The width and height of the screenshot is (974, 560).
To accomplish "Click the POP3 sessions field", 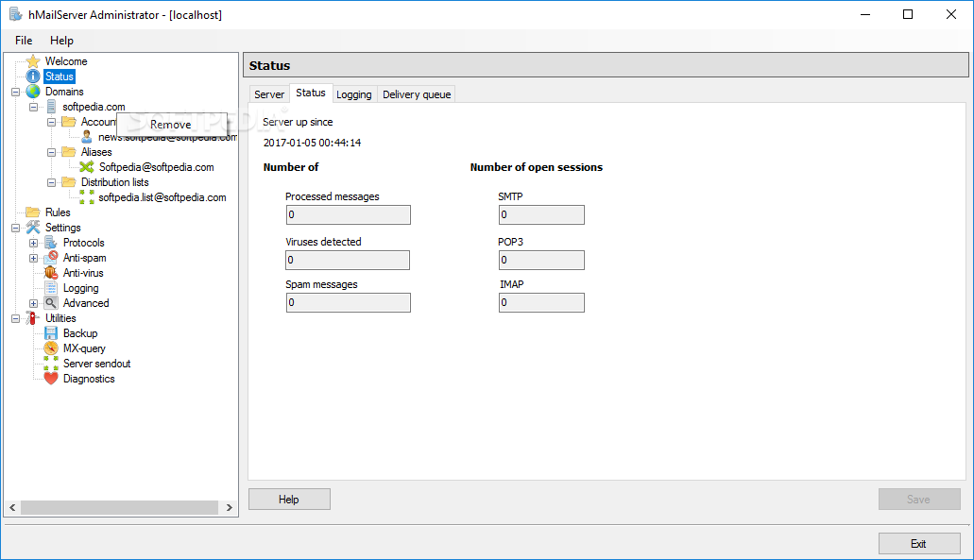I will [x=541, y=260].
